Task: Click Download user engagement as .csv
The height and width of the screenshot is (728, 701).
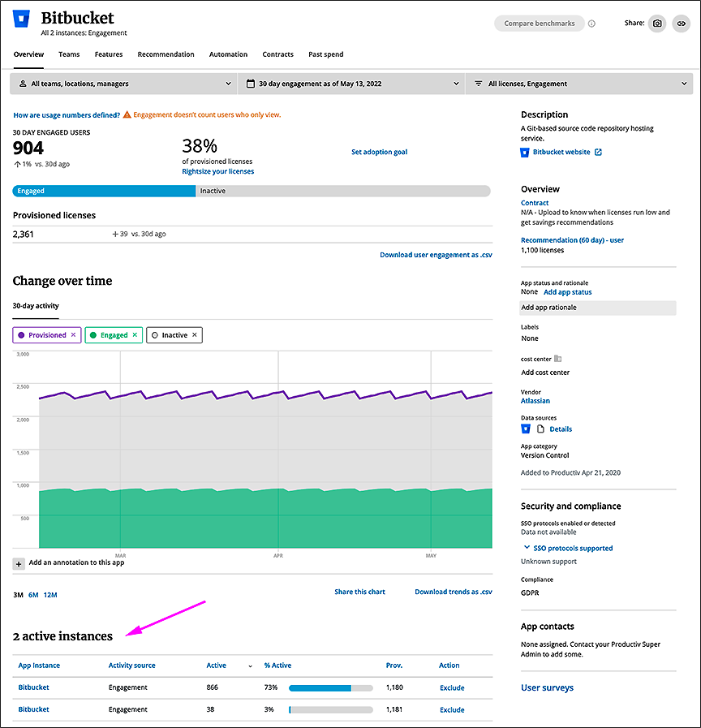Action: point(436,255)
